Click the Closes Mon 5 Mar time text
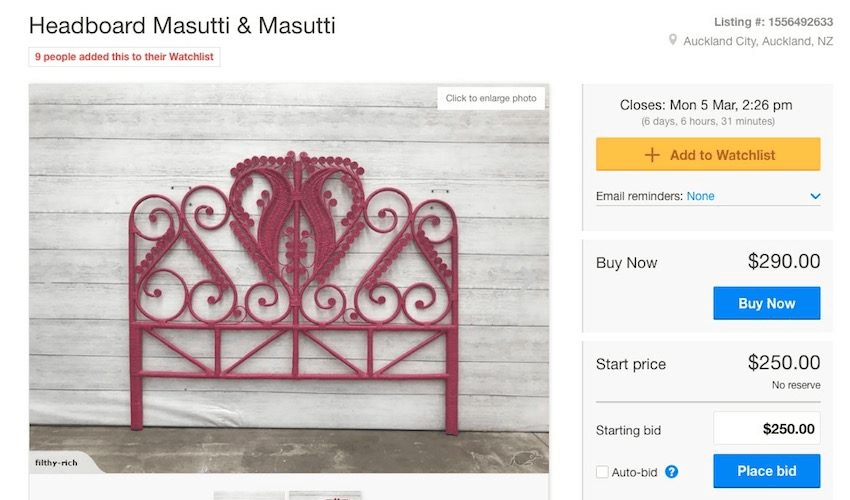Screen dimensions: 850x500 coord(706,104)
